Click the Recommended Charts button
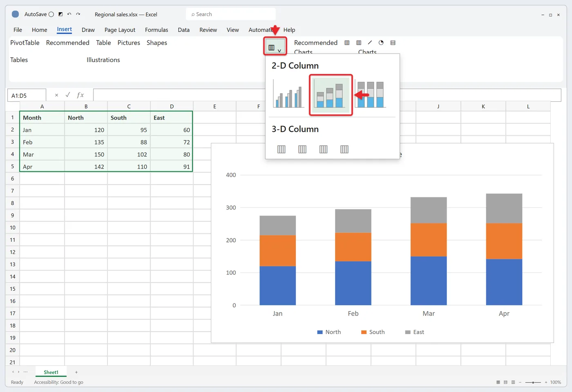Image resolution: width=572 pixels, height=392 pixels. point(316,47)
